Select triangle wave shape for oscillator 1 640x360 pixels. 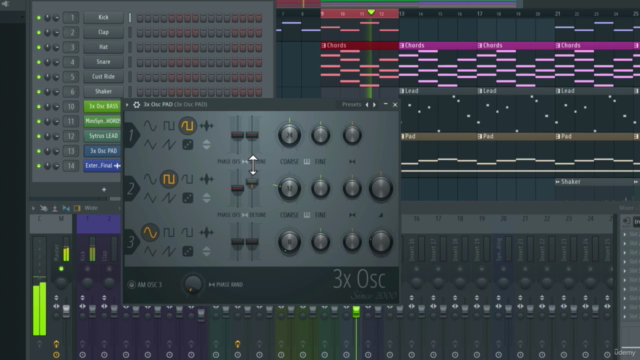coord(150,144)
